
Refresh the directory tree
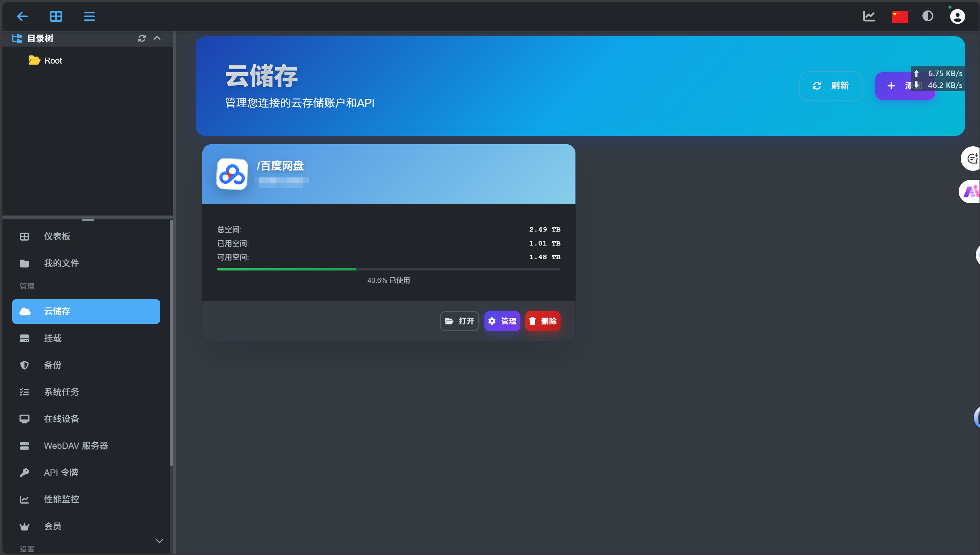[142, 38]
